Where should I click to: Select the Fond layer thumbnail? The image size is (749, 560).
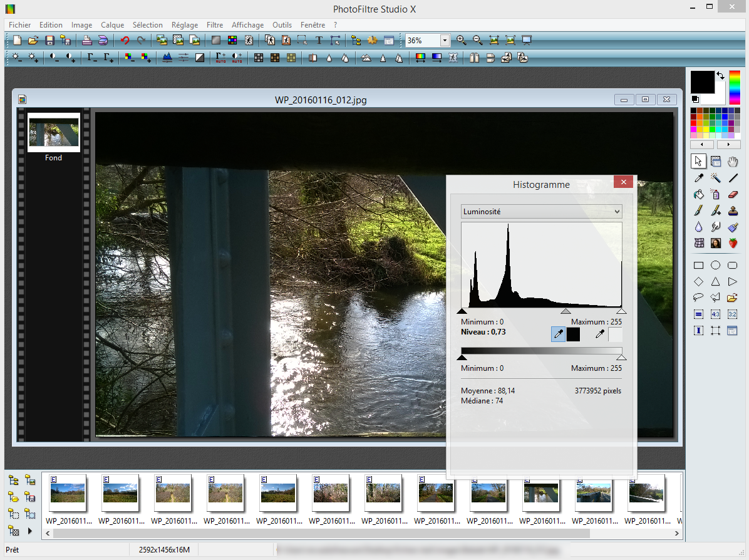(x=54, y=132)
